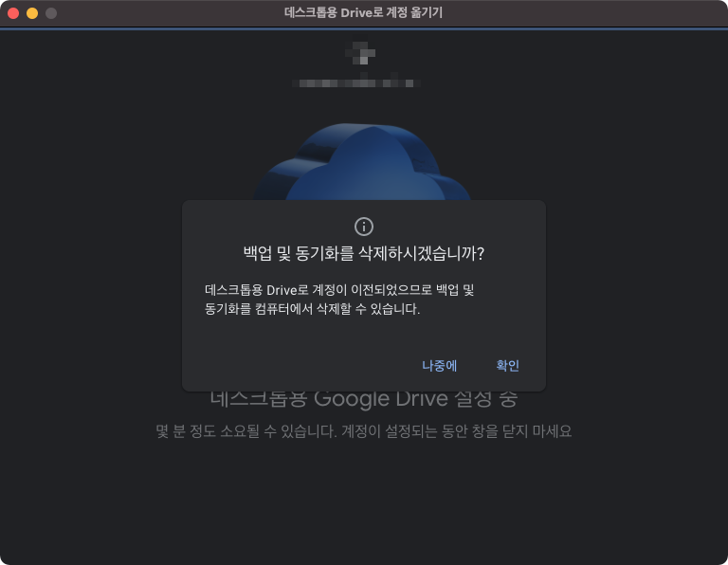Click the 확인 button in the dialog
This screenshot has height=565, width=728.
[x=507, y=365]
